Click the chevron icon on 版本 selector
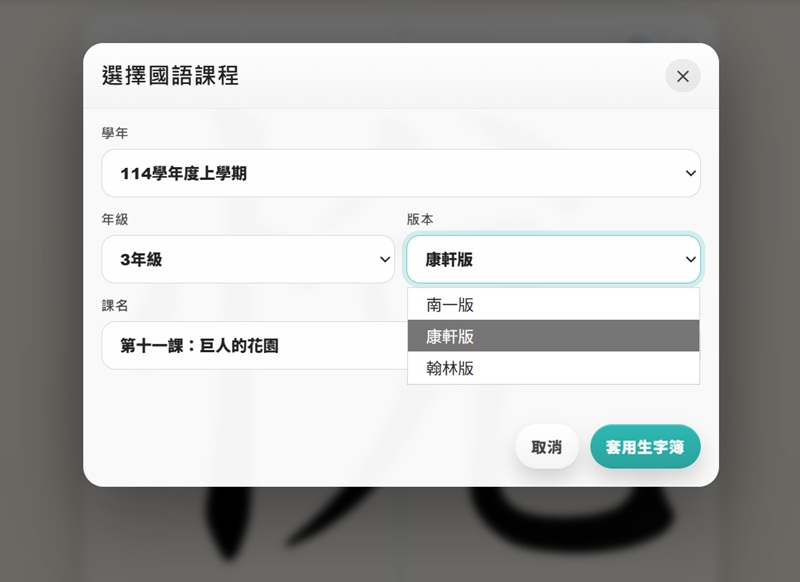Image resolution: width=800 pixels, height=582 pixels. (x=690, y=259)
